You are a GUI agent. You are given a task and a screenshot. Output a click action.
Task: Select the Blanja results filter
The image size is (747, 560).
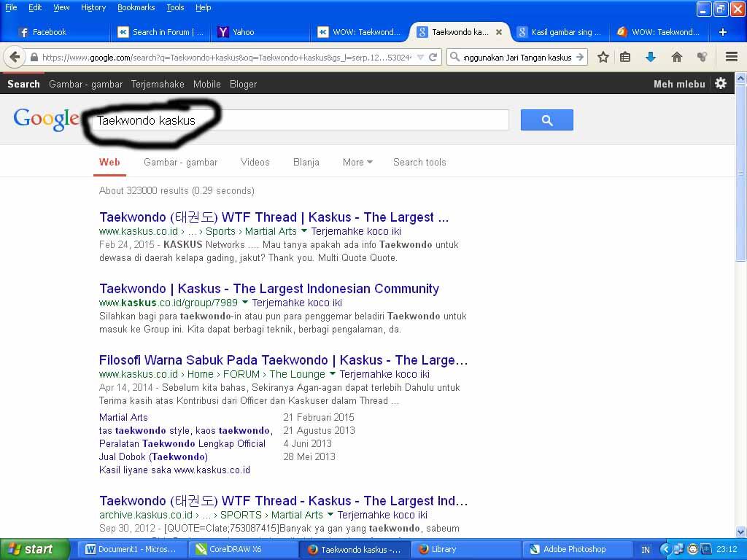(x=306, y=162)
